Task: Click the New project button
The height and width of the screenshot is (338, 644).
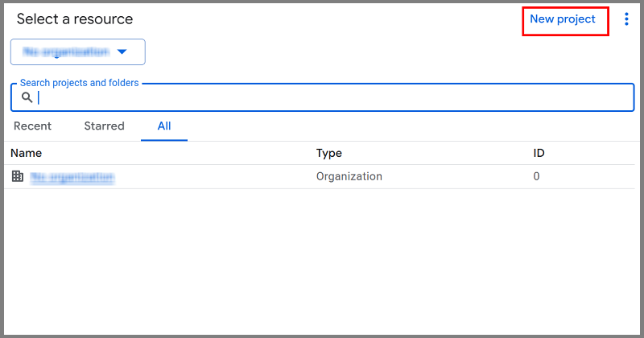Action: coord(563,19)
